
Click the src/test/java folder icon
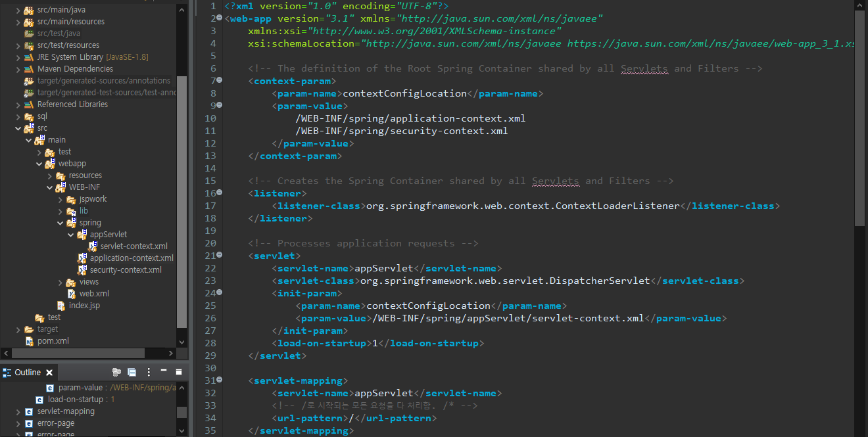pyautogui.click(x=29, y=34)
